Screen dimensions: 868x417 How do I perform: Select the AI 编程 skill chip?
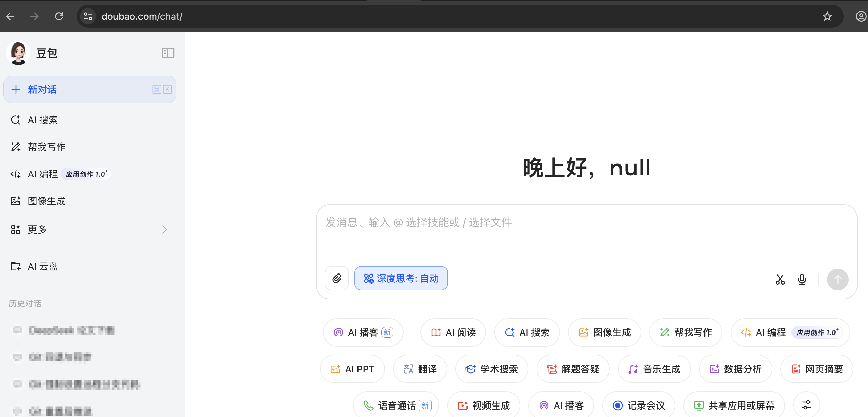pyautogui.click(x=790, y=332)
